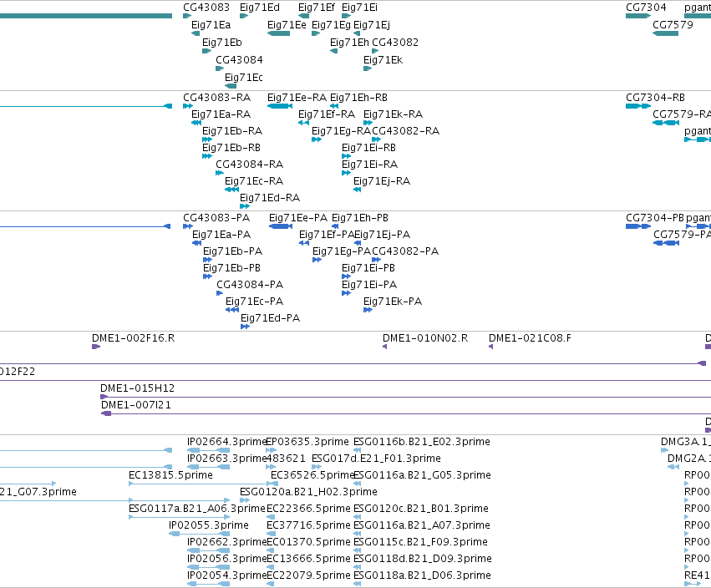Select the Eig71Eg-PA protein label
Image resolution: width=711 pixels, height=588 pixels.
[x=342, y=251]
